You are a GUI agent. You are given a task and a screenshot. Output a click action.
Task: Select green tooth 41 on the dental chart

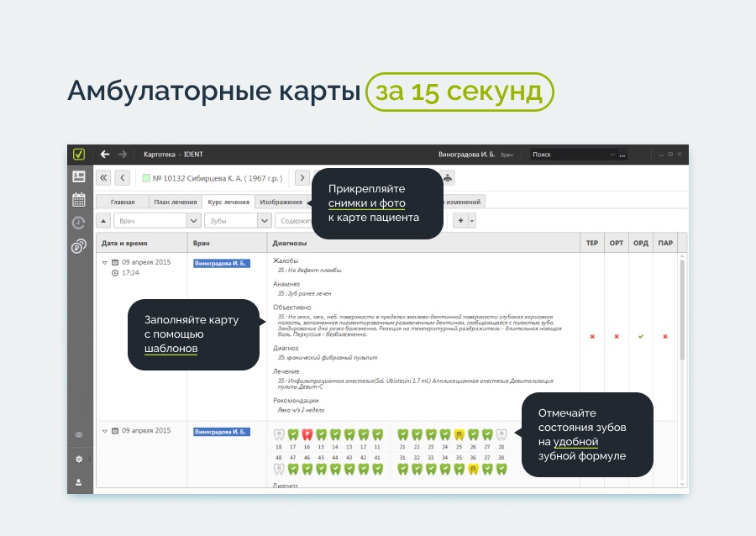click(377, 469)
